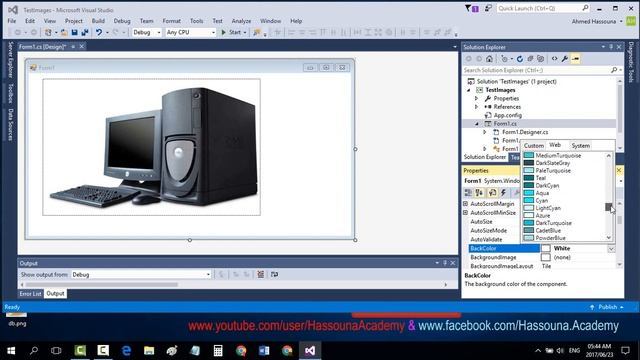Image resolution: width=640 pixels, height=360 pixels.
Task: Select the Teal color swatch
Action: click(x=529, y=178)
